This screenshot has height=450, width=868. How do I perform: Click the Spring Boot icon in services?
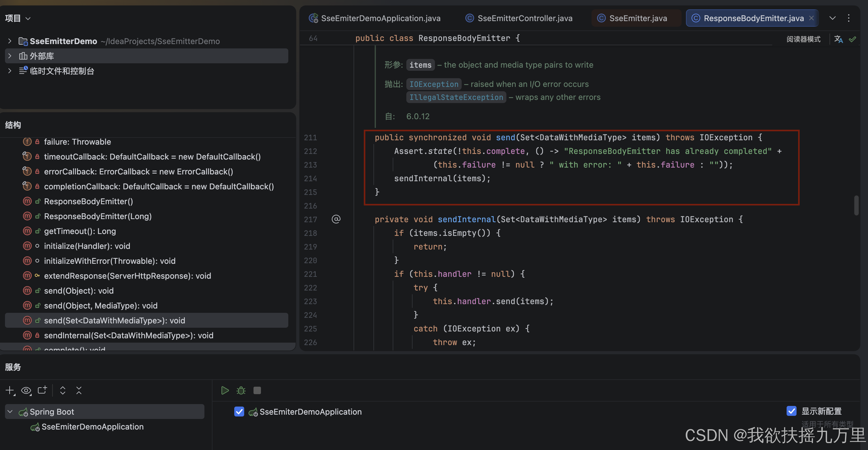pos(23,412)
